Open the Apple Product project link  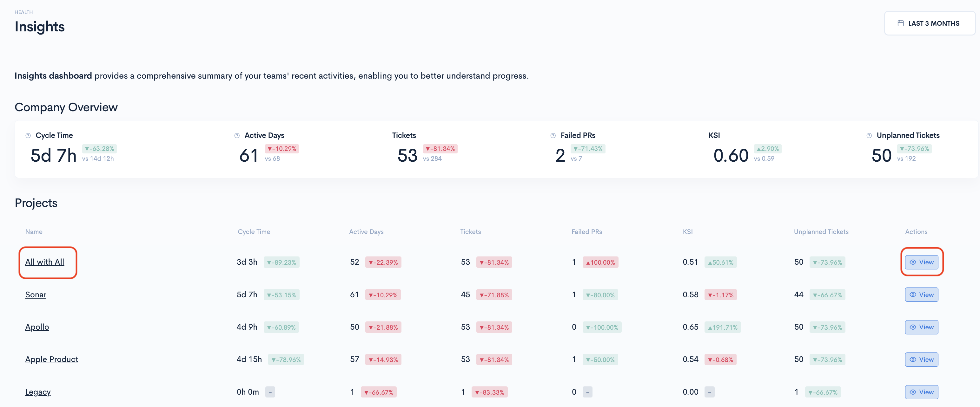click(51, 359)
